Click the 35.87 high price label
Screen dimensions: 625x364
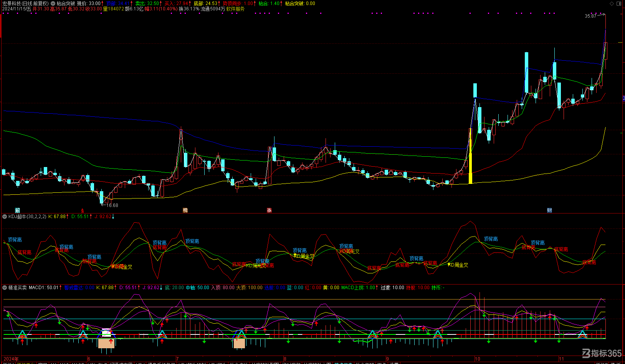pyautogui.click(x=590, y=16)
